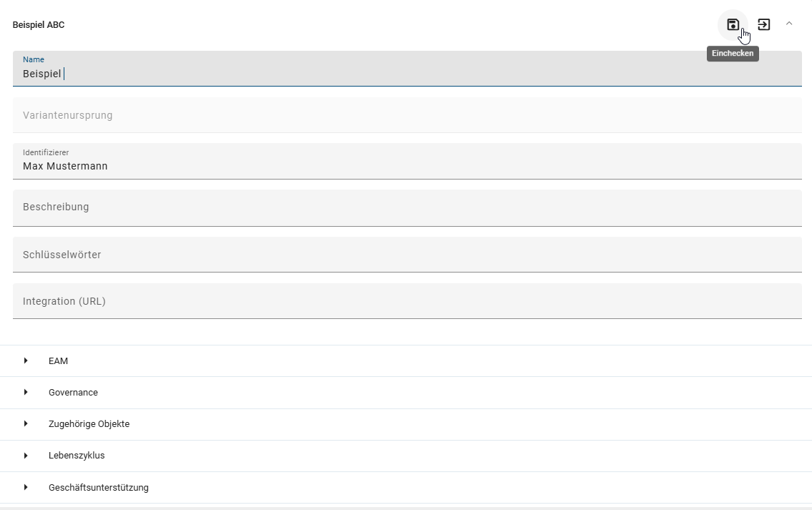812x510 pixels.
Task: Click the EAM section label
Action: point(59,361)
